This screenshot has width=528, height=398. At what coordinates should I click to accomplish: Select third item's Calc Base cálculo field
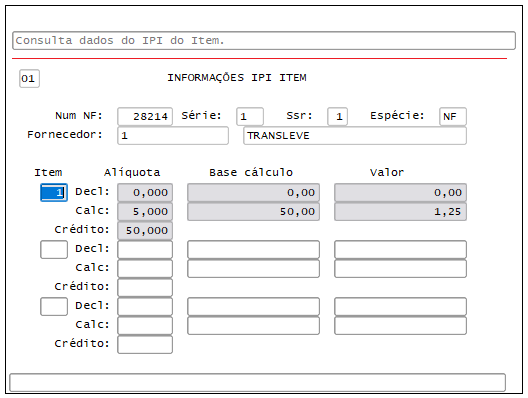click(253, 325)
